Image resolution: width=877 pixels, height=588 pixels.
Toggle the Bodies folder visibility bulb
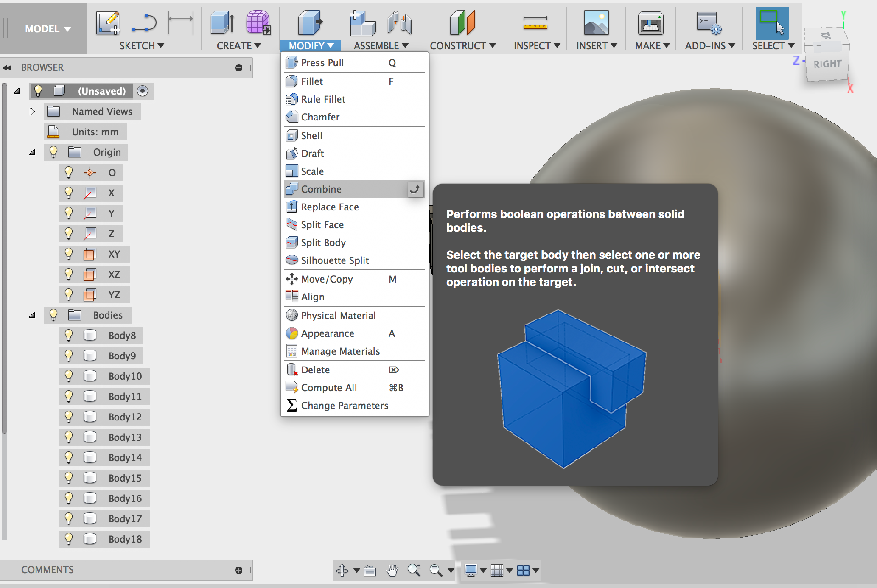[x=53, y=315]
